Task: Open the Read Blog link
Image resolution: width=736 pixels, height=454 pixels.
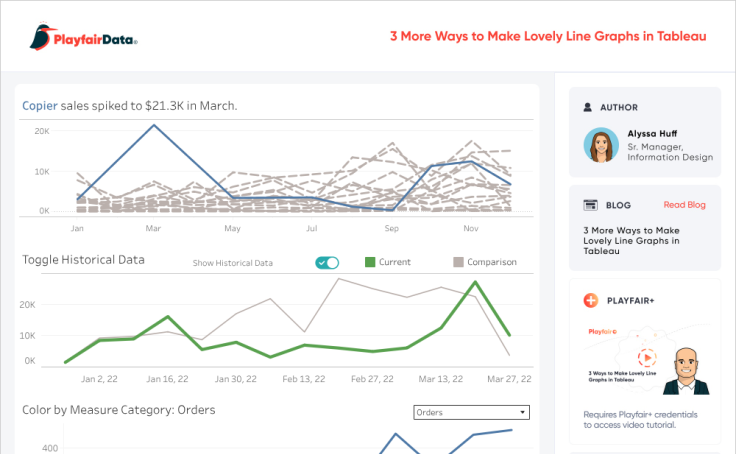Action: 684,205
